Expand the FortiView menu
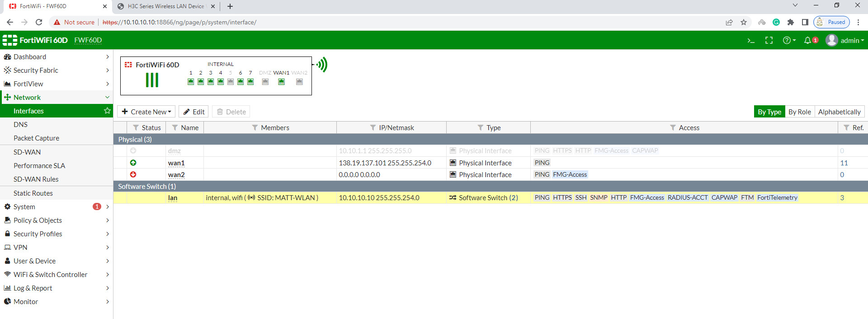Screen dimensions: 868x319 57,84
